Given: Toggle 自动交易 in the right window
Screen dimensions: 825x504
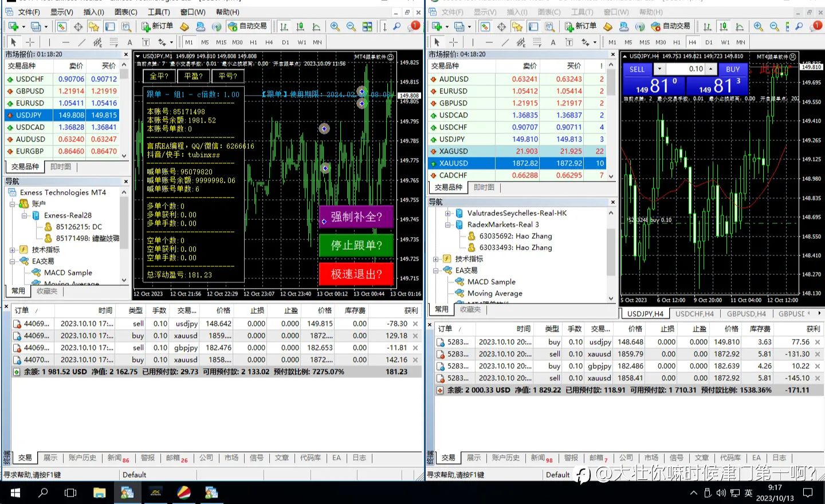Looking at the screenshot, I should (x=671, y=26).
